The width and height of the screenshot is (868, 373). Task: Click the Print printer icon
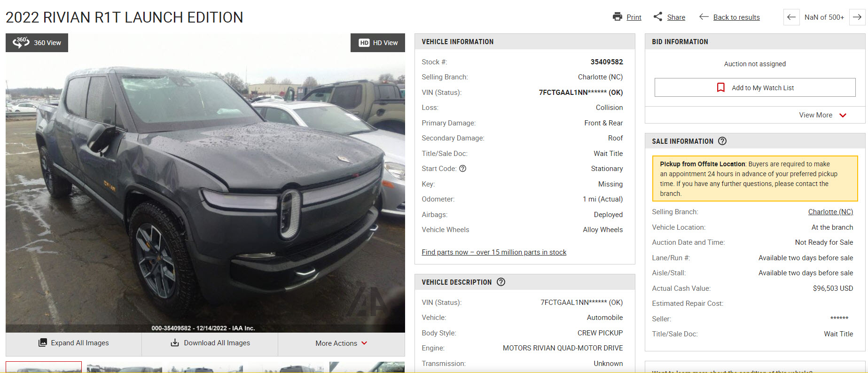pyautogui.click(x=617, y=17)
